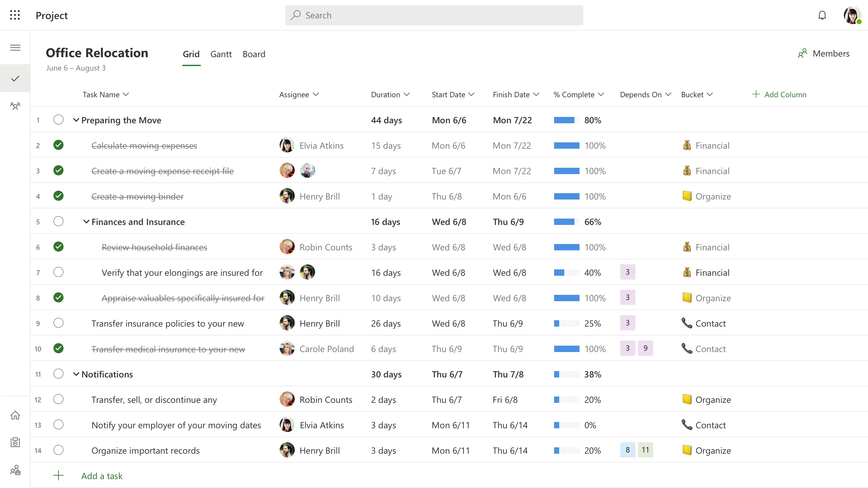868x488 pixels.
Task: Go to Home from sidebar
Action: (x=15, y=415)
